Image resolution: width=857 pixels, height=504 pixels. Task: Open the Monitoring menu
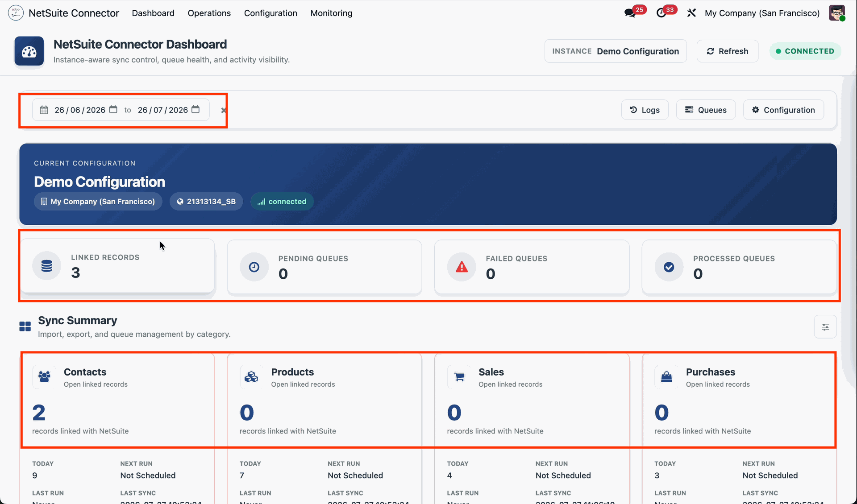click(x=332, y=13)
